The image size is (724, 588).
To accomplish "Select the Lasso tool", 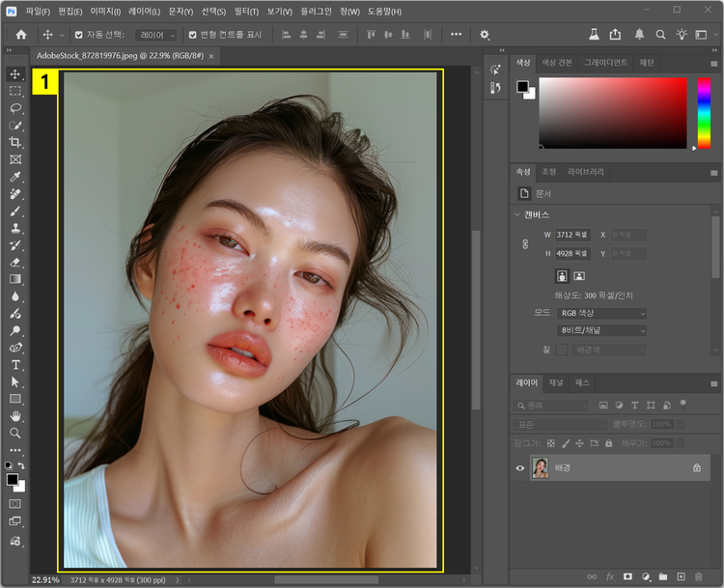I will click(x=15, y=108).
